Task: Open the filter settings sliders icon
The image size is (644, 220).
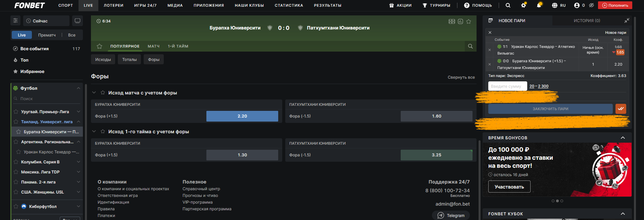Action: point(15,21)
